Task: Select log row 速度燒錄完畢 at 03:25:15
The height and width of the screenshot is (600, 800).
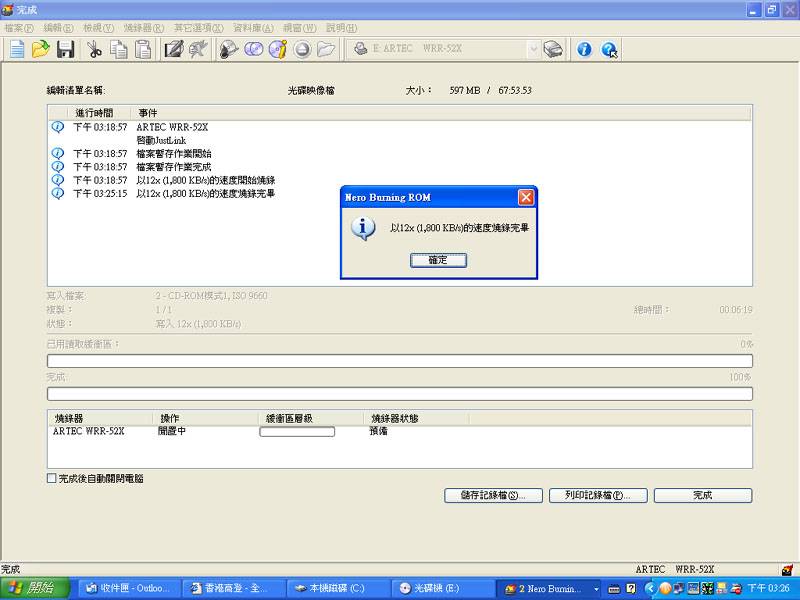Action: 206,193
